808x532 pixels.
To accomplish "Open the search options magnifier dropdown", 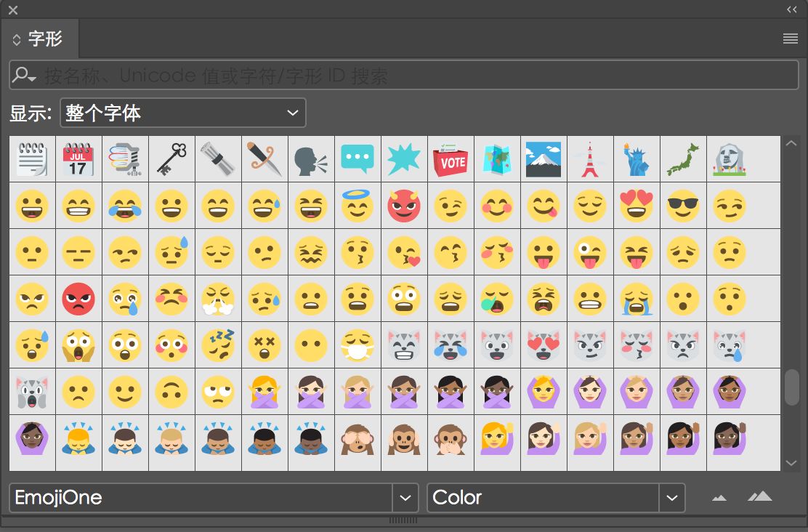I will click(x=24, y=76).
